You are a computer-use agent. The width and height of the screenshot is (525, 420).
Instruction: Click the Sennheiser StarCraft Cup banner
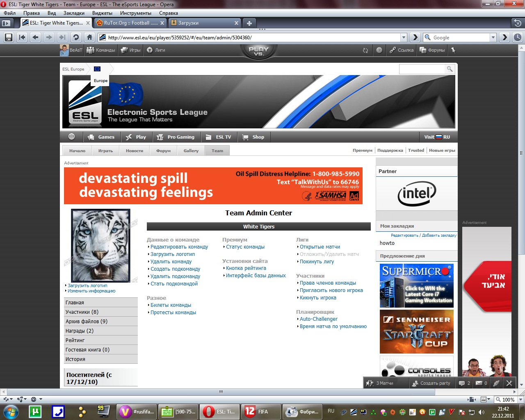click(417, 331)
